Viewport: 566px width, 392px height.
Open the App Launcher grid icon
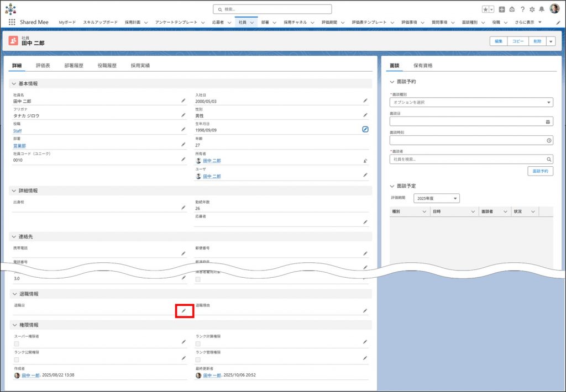point(12,22)
